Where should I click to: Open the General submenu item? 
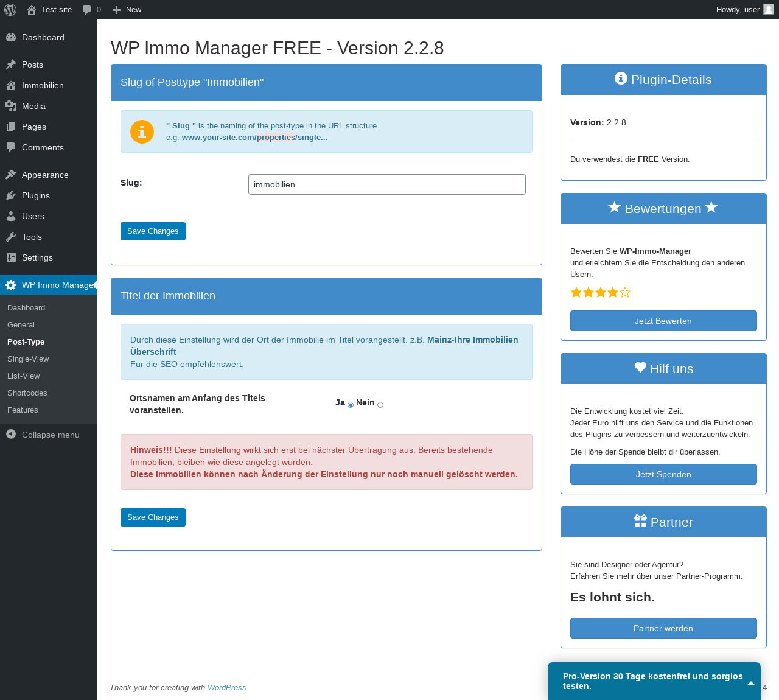[21, 325]
